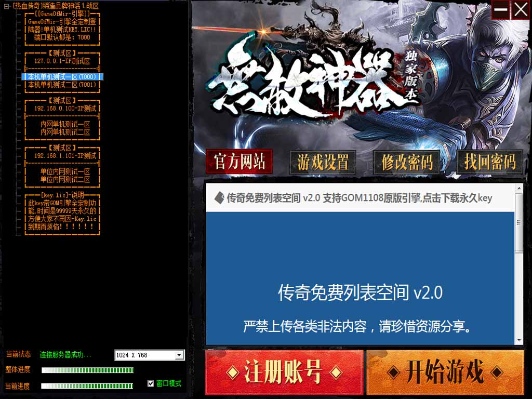Viewport: 532px width, 399px height.
Task: Click the 整体进度 progress bar
Action: pos(87,370)
